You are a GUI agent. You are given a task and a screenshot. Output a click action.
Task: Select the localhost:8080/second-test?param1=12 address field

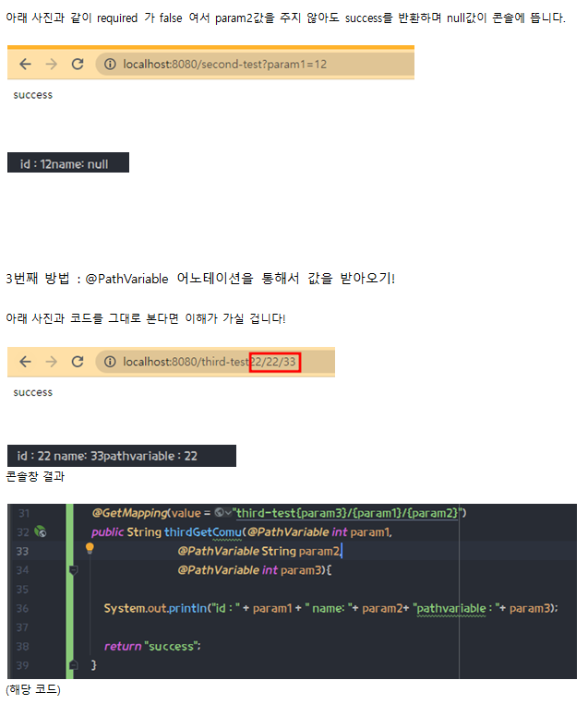(254, 65)
